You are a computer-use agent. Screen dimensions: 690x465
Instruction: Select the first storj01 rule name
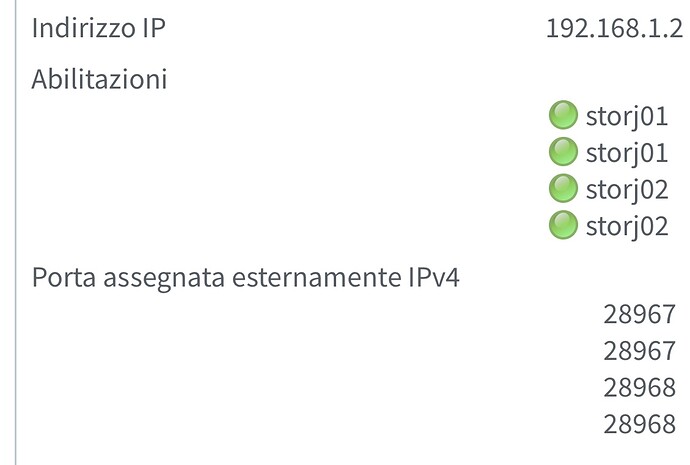pos(626,116)
